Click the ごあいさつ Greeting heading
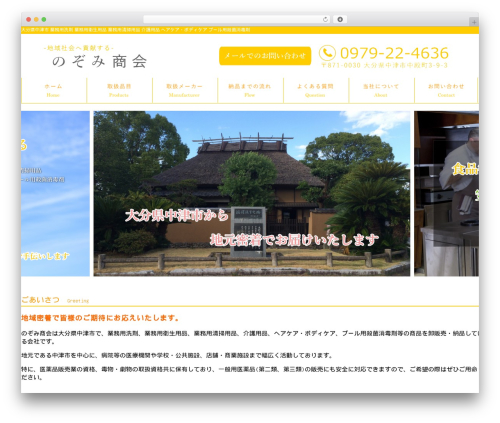Screen dimensions: 500x423 pyautogui.click(x=55, y=300)
